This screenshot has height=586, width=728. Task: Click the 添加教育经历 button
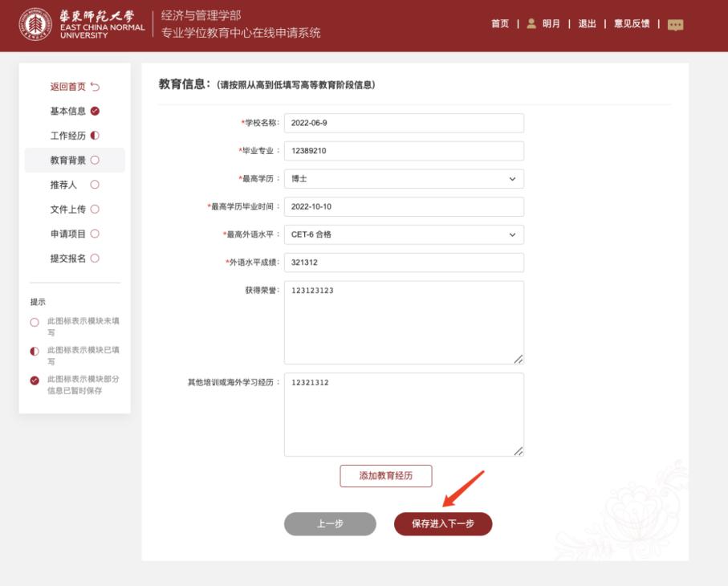point(386,476)
